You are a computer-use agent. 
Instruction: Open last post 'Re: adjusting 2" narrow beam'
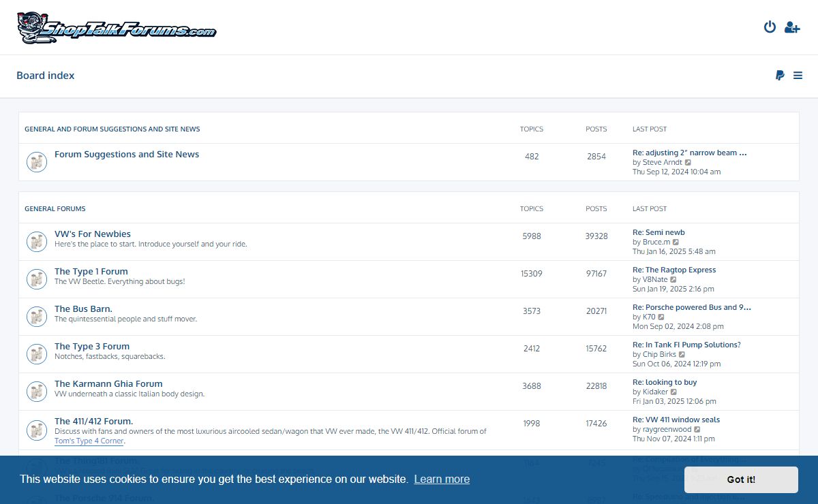[x=690, y=153]
